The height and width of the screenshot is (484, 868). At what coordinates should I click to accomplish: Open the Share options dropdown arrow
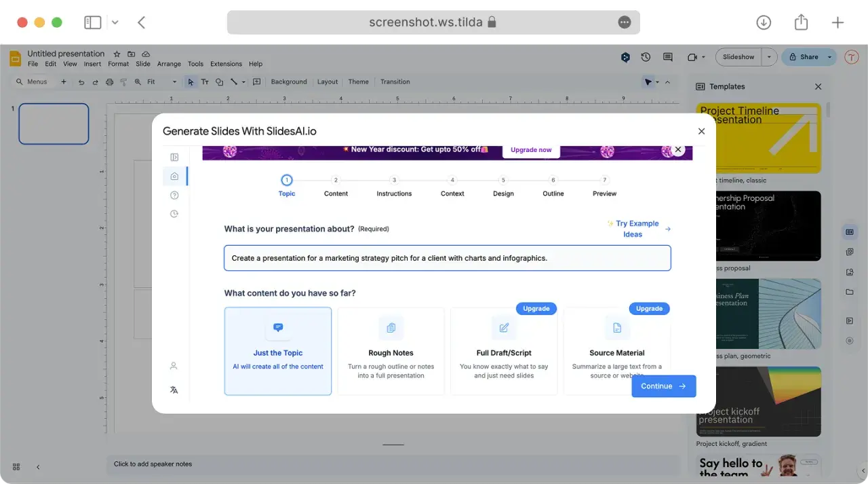[829, 57]
